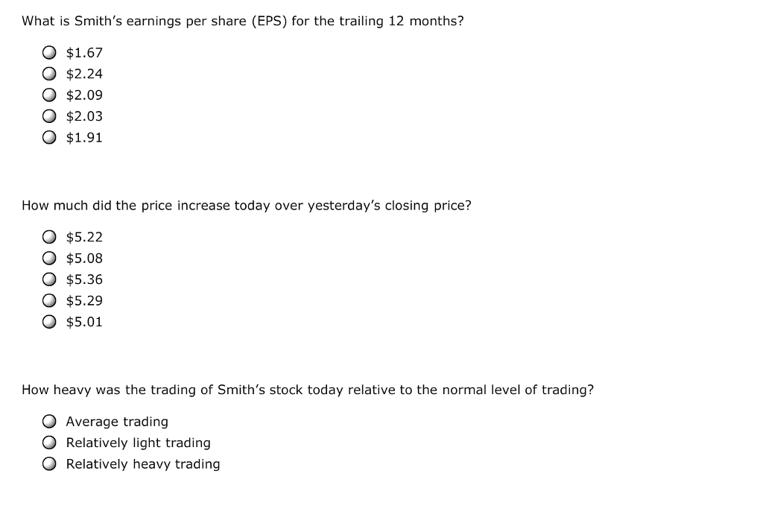Select the $5.29 answer option
Image resolution: width=763 pixels, height=532 pixels.
49,301
